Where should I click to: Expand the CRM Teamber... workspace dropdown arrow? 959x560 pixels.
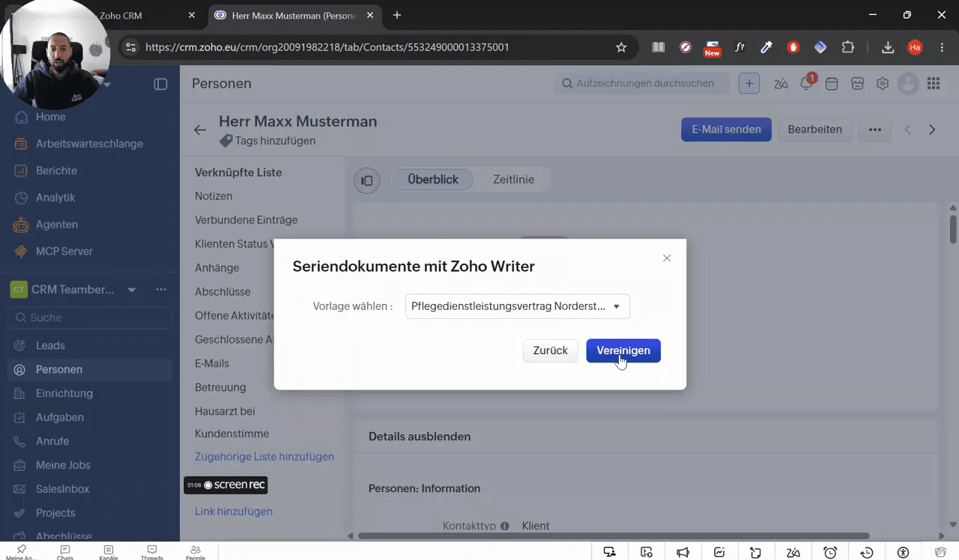132,290
